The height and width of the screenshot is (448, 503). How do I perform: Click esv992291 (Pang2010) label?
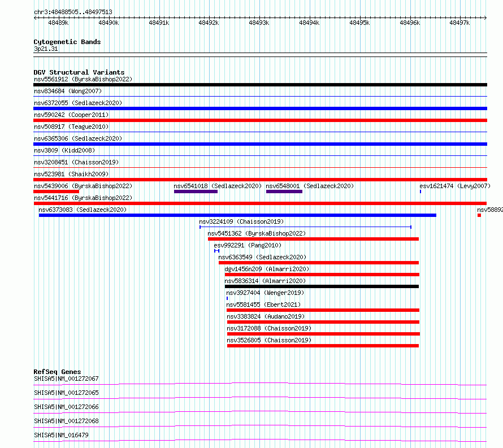click(248, 245)
